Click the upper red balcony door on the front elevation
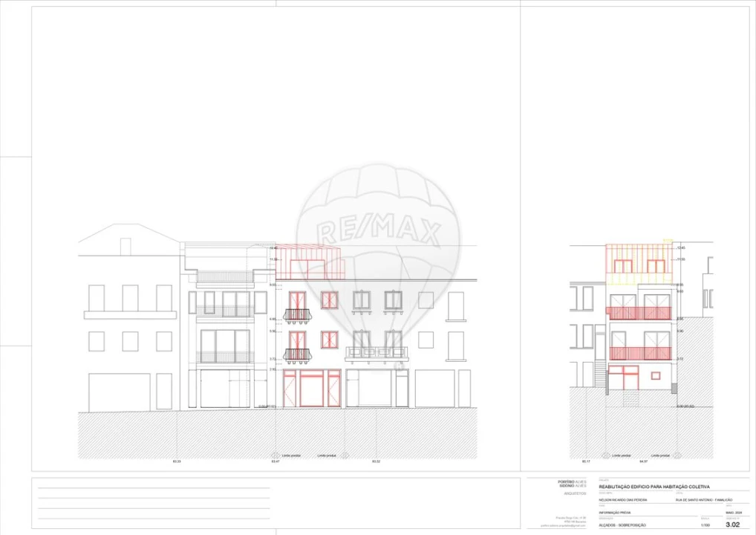This screenshot has height=535, width=756. point(297,304)
